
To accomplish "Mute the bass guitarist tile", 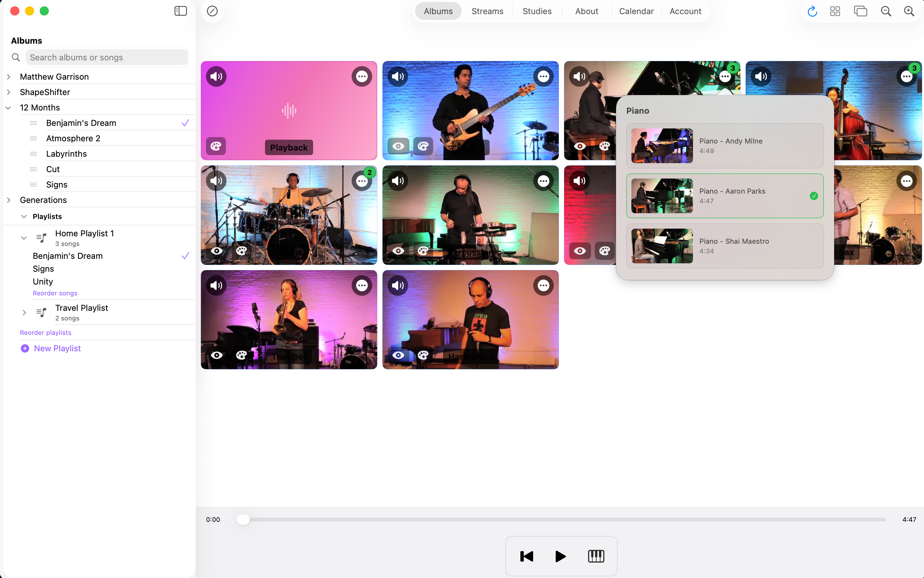I will [x=398, y=76].
